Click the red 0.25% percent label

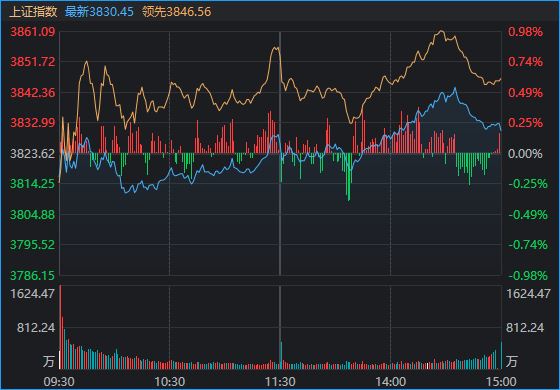point(525,123)
